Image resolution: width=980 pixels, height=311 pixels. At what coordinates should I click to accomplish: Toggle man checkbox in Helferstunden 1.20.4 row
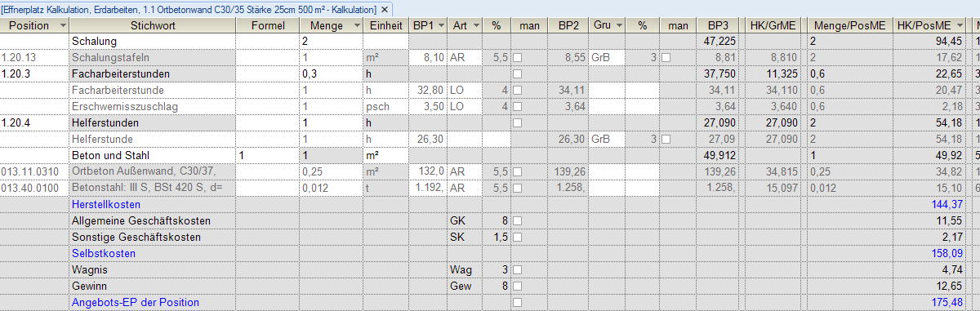(x=518, y=123)
